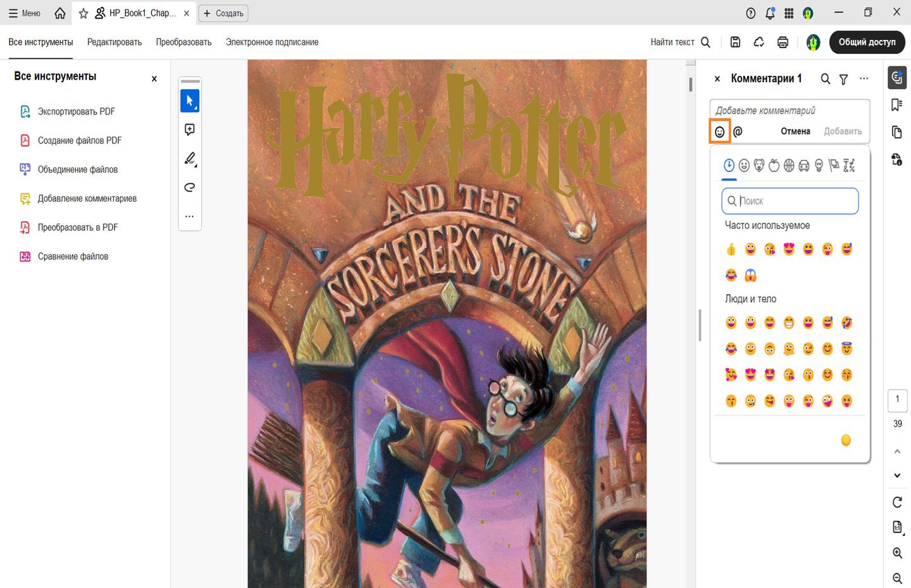
Task: Open the notifications bell
Action: pyautogui.click(x=770, y=13)
